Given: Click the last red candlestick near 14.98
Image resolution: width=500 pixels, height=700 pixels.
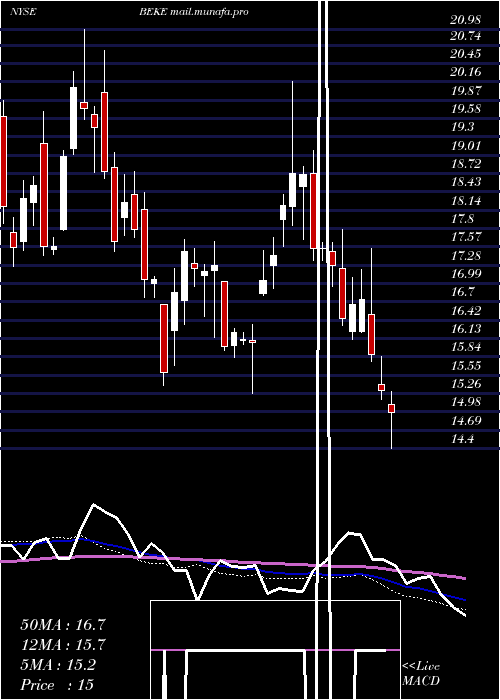Looking at the screenshot, I should pos(392,408).
